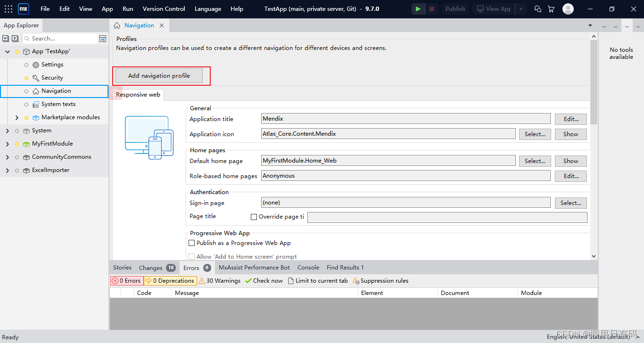Open the user account avatar

coord(568,9)
